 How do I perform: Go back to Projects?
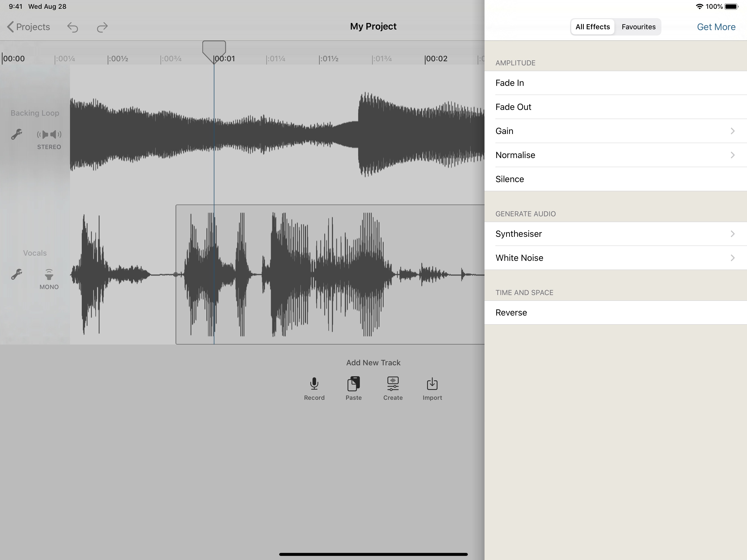[29, 27]
